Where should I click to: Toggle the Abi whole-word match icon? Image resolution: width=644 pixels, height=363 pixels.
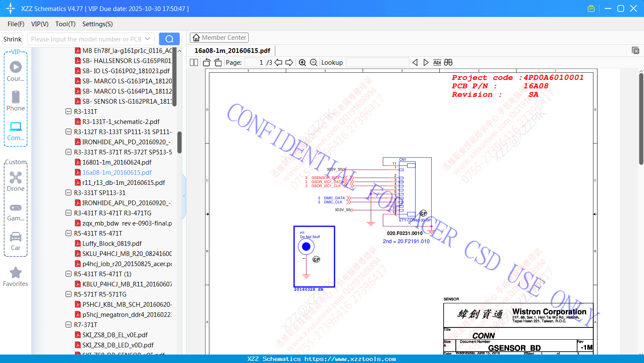click(437, 63)
